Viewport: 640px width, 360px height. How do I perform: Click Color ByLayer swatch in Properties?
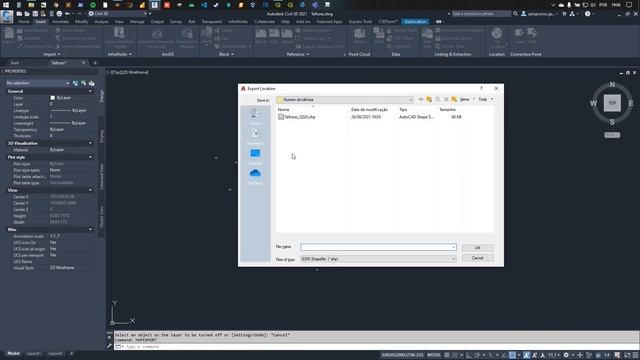[53, 98]
